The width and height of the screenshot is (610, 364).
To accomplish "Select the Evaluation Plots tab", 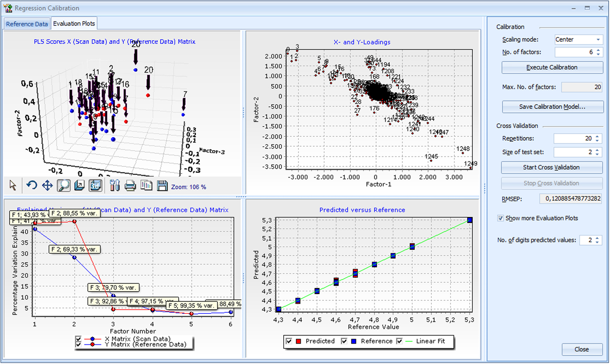I will click(x=74, y=24).
